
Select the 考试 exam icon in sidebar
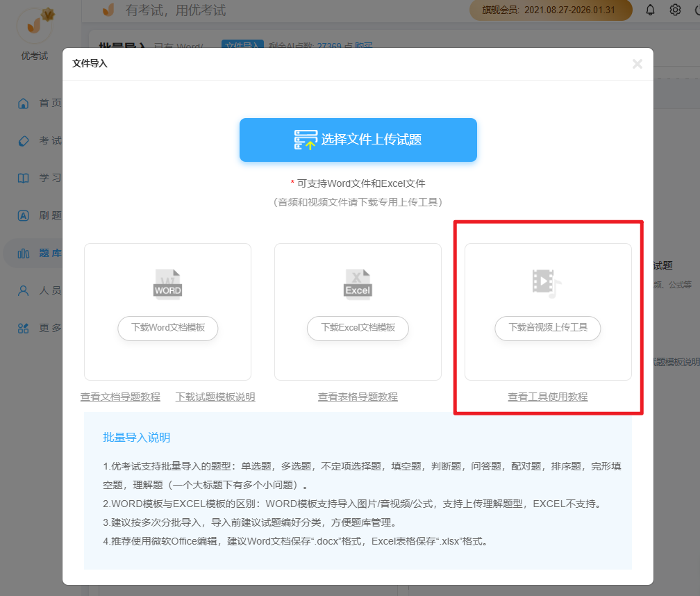click(x=22, y=140)
